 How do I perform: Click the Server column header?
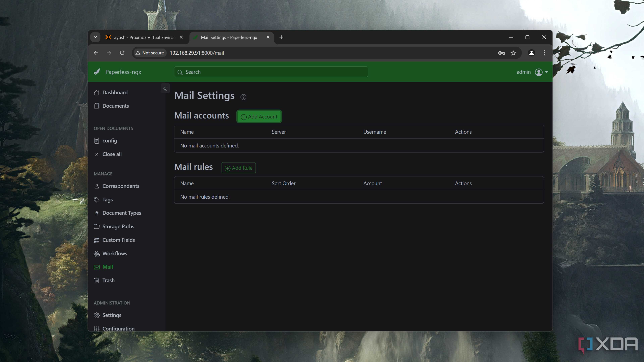pos(279,132)
